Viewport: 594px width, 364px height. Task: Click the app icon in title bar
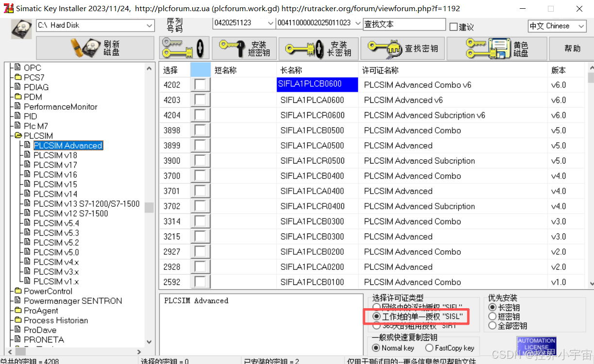8,8
